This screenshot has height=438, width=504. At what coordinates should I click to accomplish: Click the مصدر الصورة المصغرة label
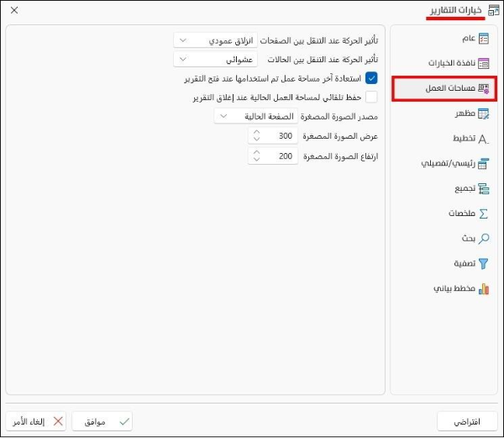tap(339, 117)
